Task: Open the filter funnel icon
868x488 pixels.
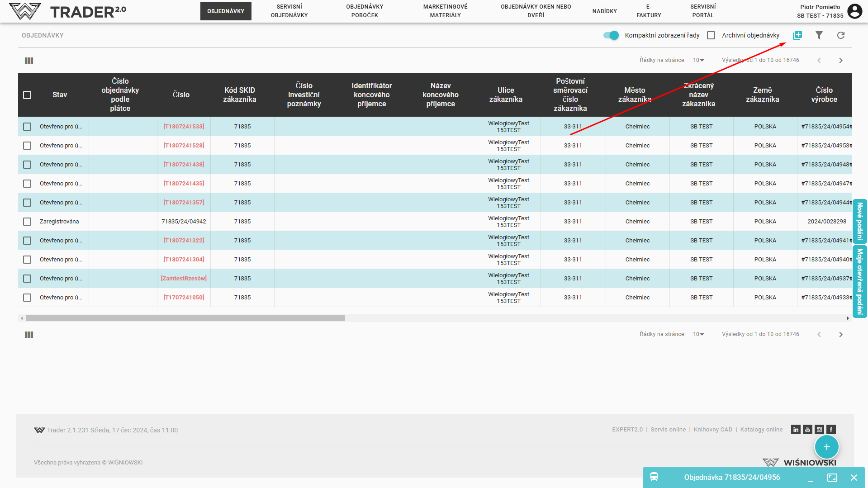Action: (819, 35)
